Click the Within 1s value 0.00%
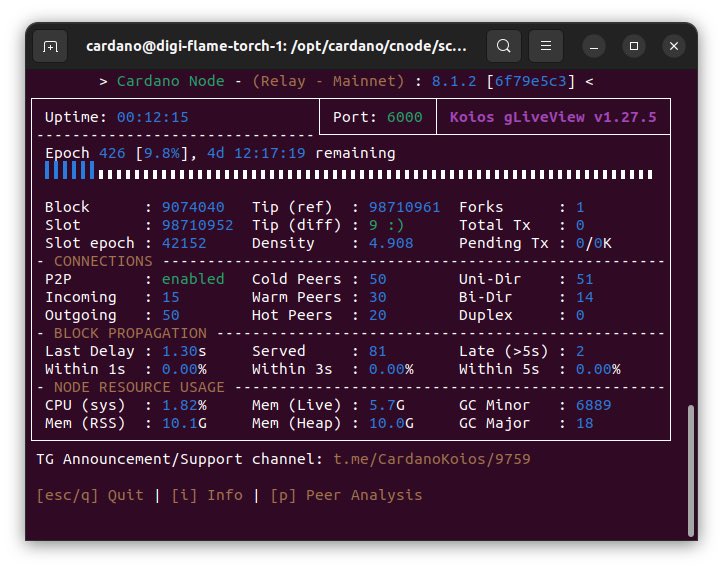Image resolution: width=723 pixels, height=569 pixels. coord(184,369)
